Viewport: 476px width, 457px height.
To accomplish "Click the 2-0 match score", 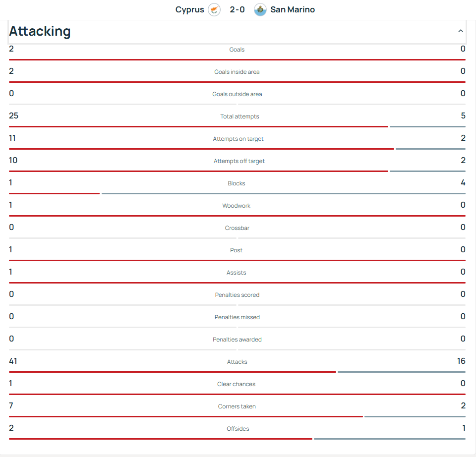I will (x=237, y=9).
